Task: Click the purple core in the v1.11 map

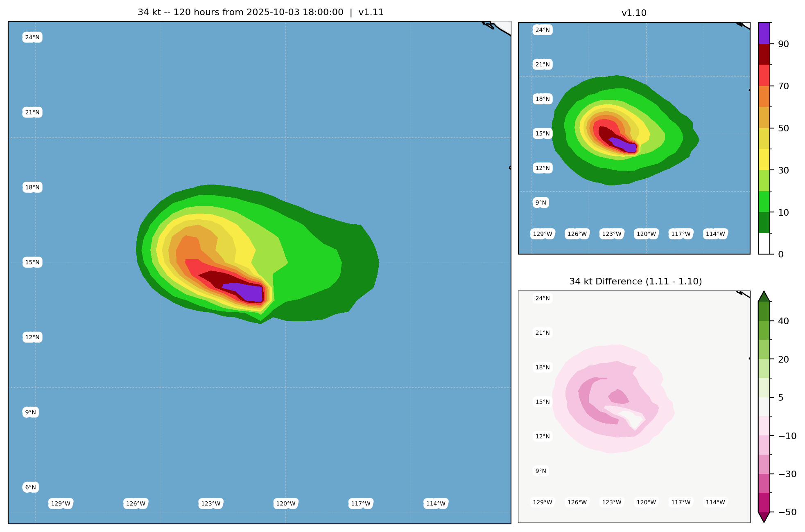Action: coord(250,292)
